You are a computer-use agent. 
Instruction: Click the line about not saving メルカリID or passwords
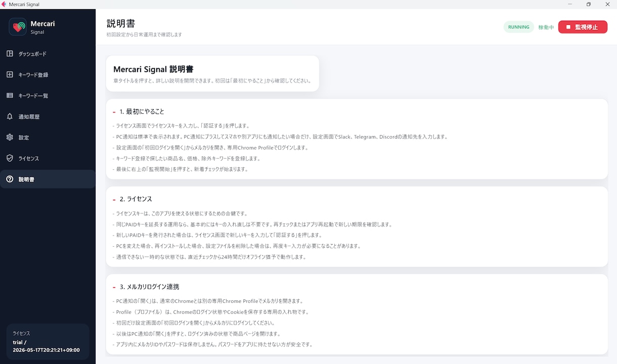[212, 345]
